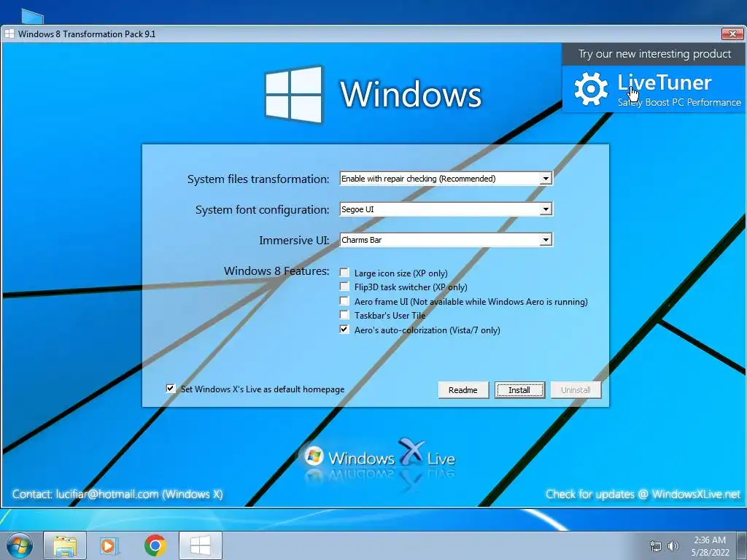Screen dimensions: 747x560
Task: Enable Large icon size (XP only)
Action: 344,273
